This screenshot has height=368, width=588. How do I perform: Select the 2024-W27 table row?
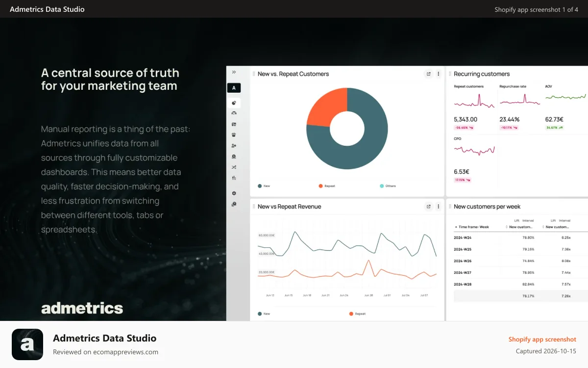pos(520,272)
